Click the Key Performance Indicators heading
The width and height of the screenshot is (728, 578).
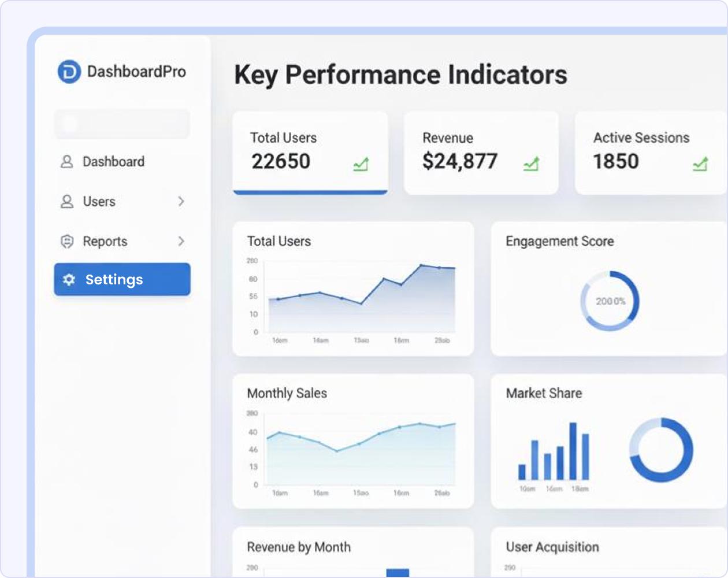401,75
